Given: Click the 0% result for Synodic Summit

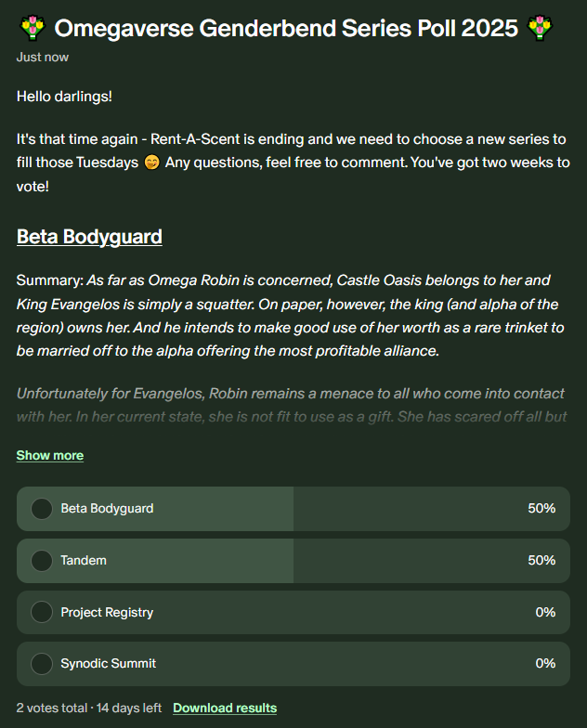Looking at the screenshot, I should (545, 664).
